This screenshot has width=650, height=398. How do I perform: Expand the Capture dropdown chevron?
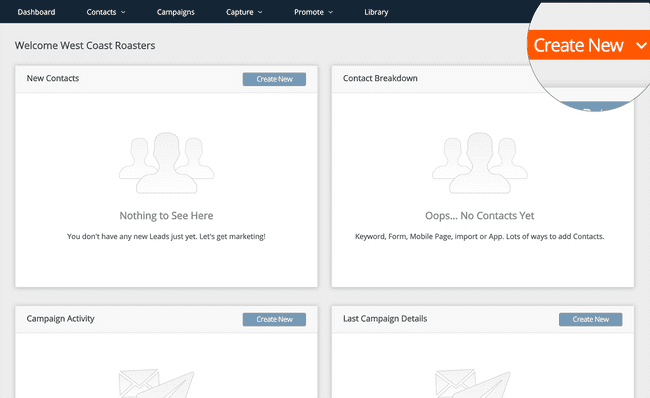[260, 12]
